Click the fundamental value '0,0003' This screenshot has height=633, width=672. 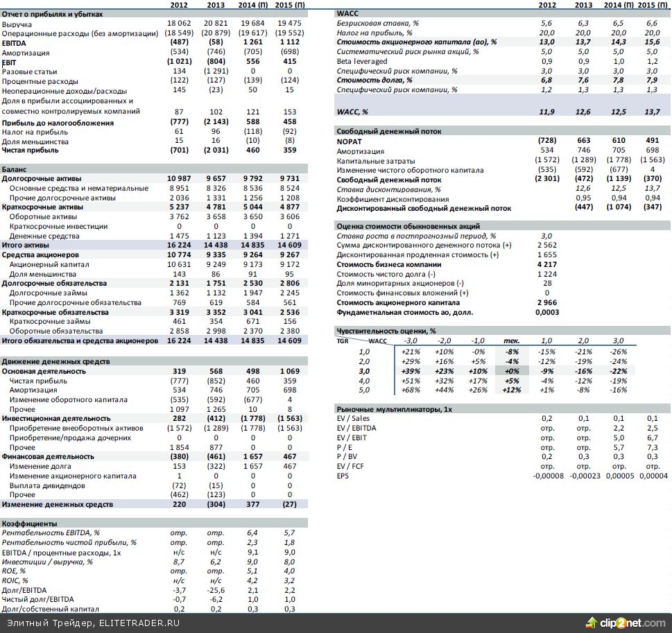click(547, 313)
